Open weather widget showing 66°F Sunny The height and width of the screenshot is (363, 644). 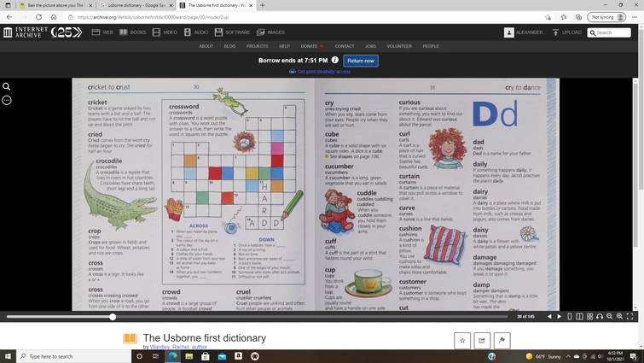point(543,356)
